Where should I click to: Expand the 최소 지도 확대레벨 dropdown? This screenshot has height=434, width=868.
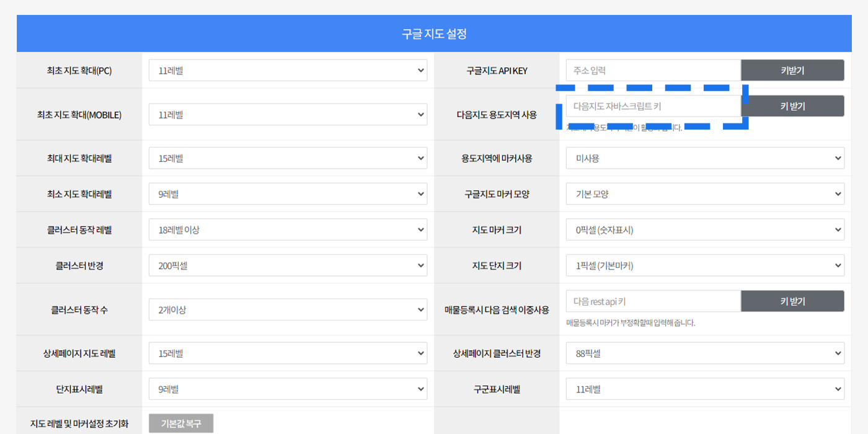coord(288,194)
